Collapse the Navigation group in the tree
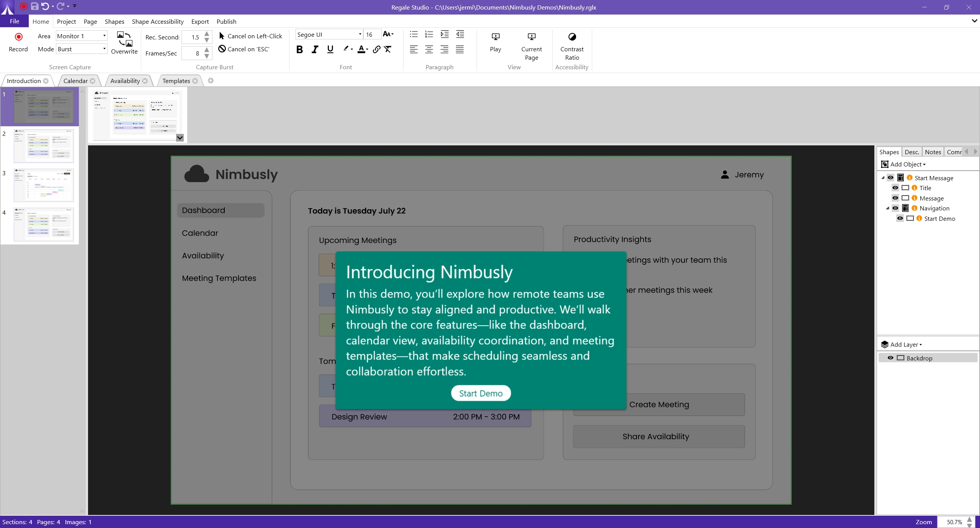 coord(887,208)
